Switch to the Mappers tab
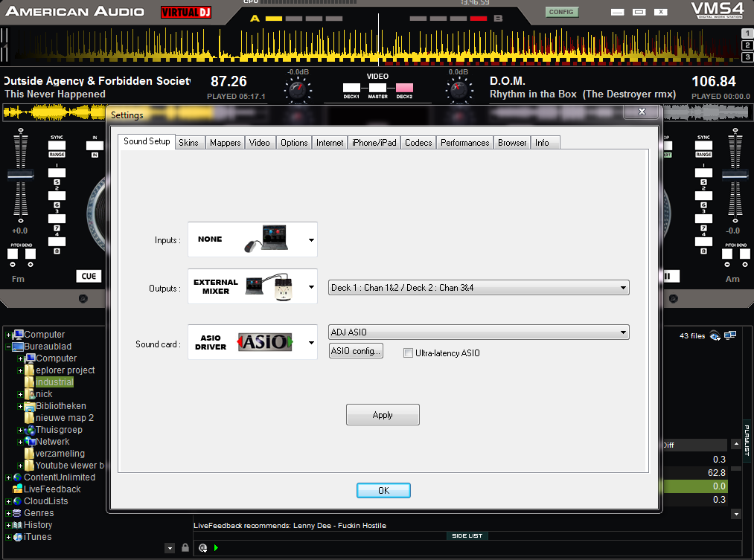The width and height of the screenshot is (754, 560). (225, 143)
